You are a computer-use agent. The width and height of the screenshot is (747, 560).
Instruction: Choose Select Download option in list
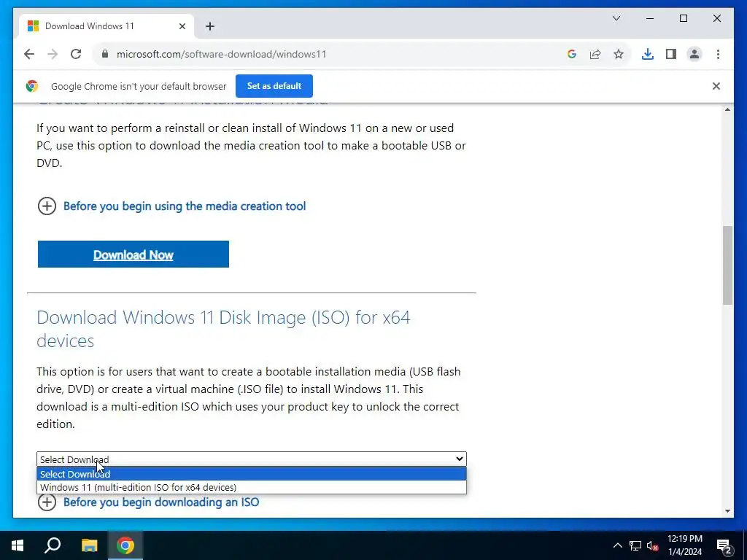click(252, 474)
